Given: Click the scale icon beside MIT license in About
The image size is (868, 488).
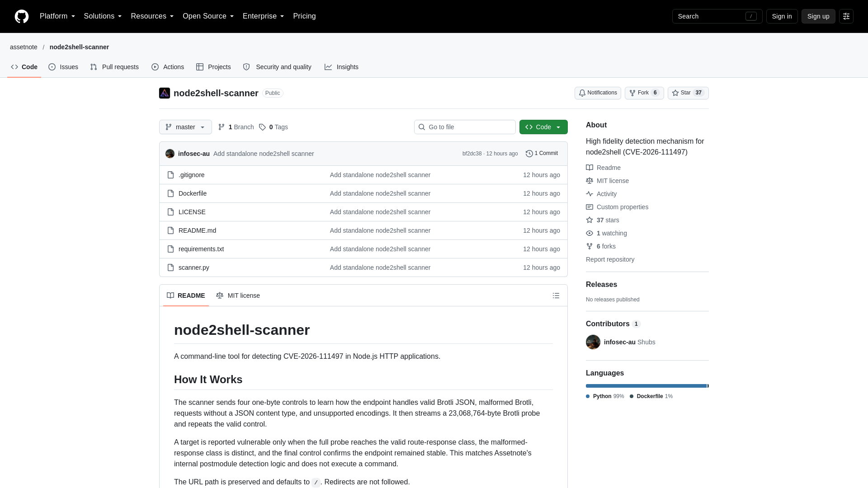Looking at the screenshot, I should click(x=590, y=181).
